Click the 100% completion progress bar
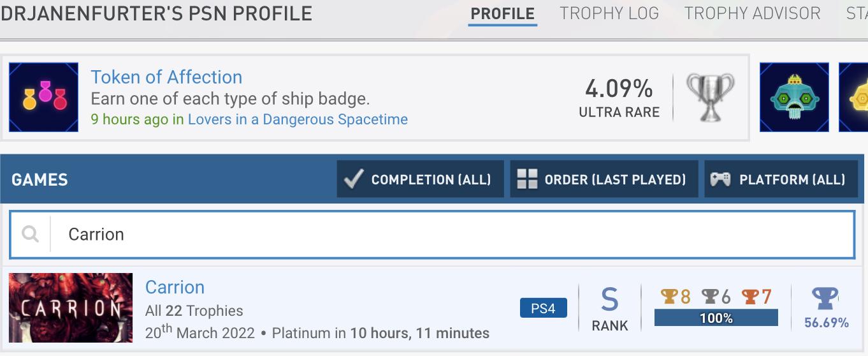The width and height of the screenshot is (868, 356). point(716,318)
